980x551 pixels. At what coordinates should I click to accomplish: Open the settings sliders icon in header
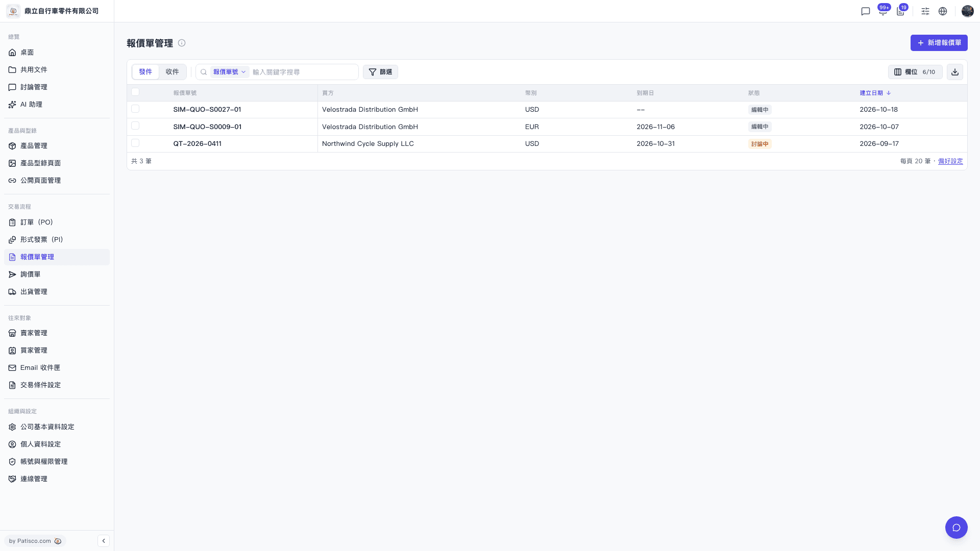(x=925, y=11)
